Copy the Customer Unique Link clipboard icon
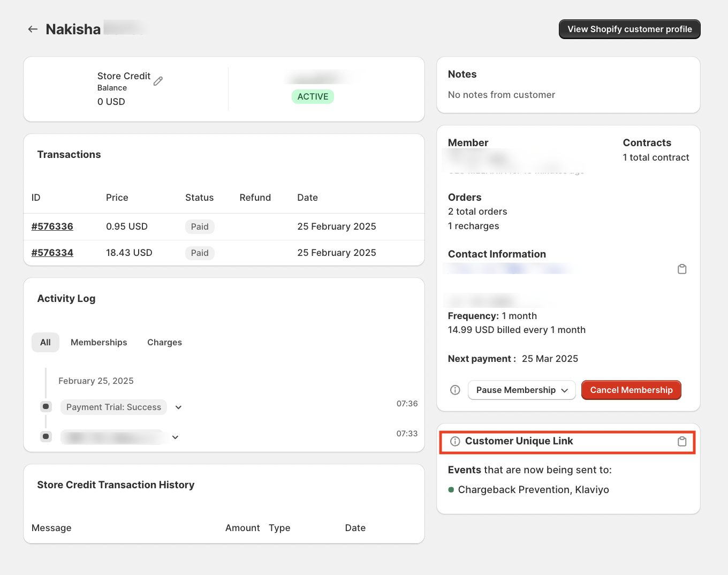 point(682,441)
